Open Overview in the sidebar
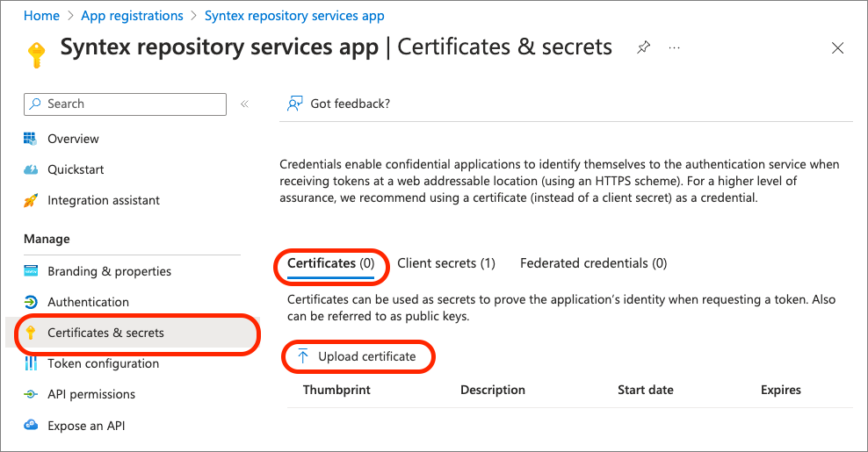868x452 pixels. tap(73, 139)
